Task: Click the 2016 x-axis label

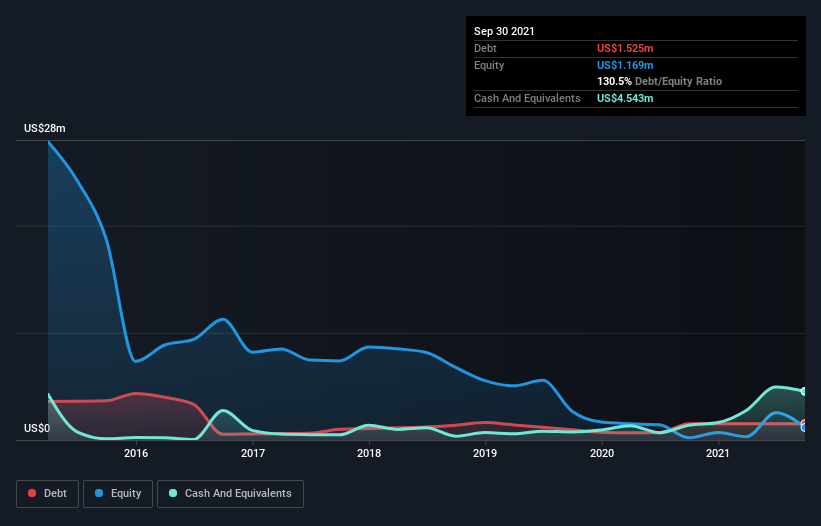Action: click(x=136, y=453)
